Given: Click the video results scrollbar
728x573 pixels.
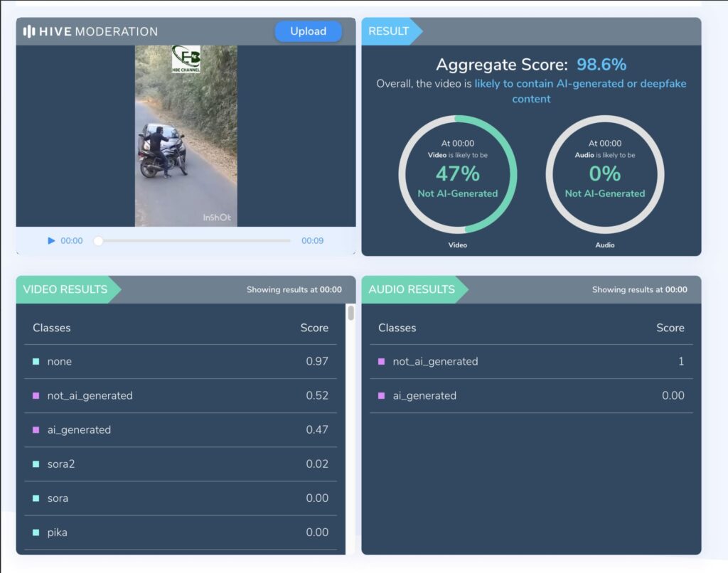Looking at the screenshot, I should [350, 314].
